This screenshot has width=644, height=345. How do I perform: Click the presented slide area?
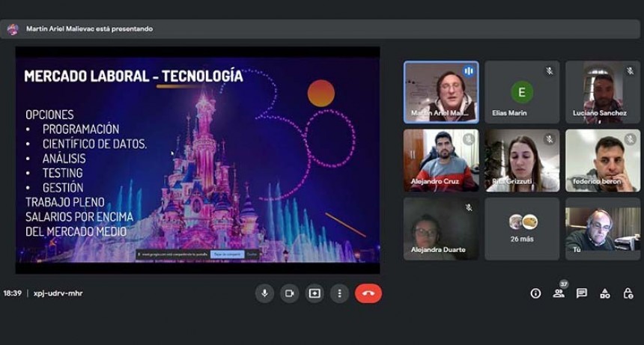click(198, 160)
